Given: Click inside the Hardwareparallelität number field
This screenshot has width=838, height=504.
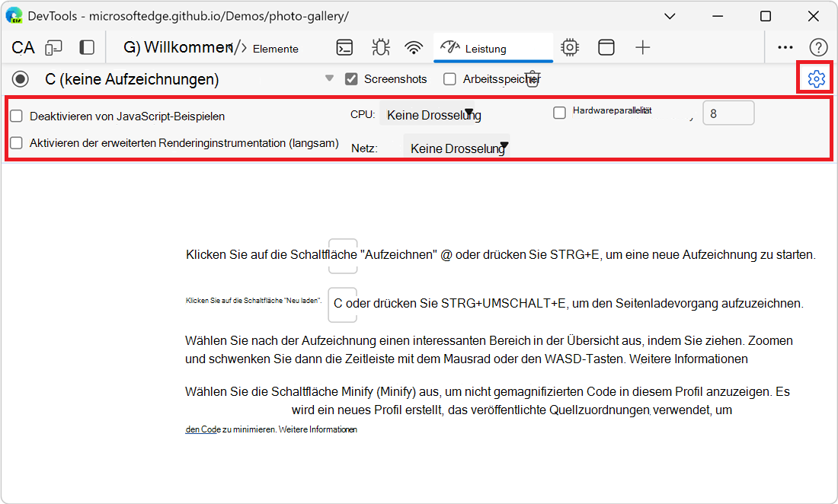Looking at the screenshot, I should [x=728, y=112].
